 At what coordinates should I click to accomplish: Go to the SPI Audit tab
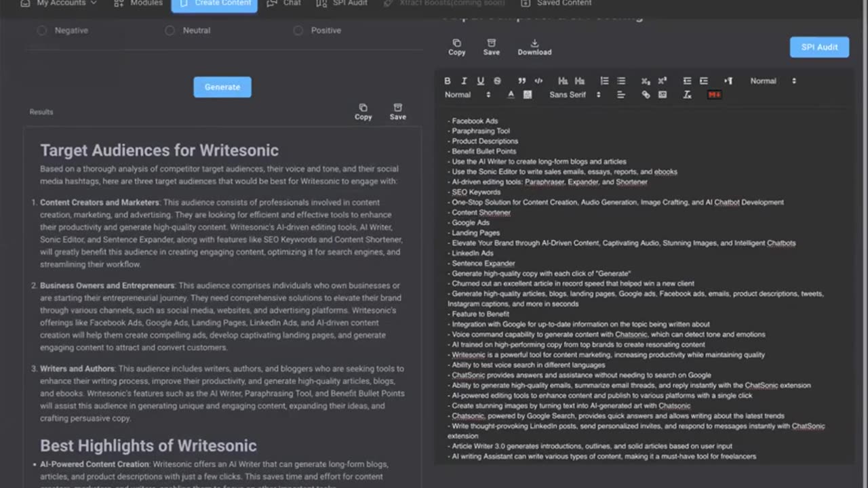coord(342,3)
